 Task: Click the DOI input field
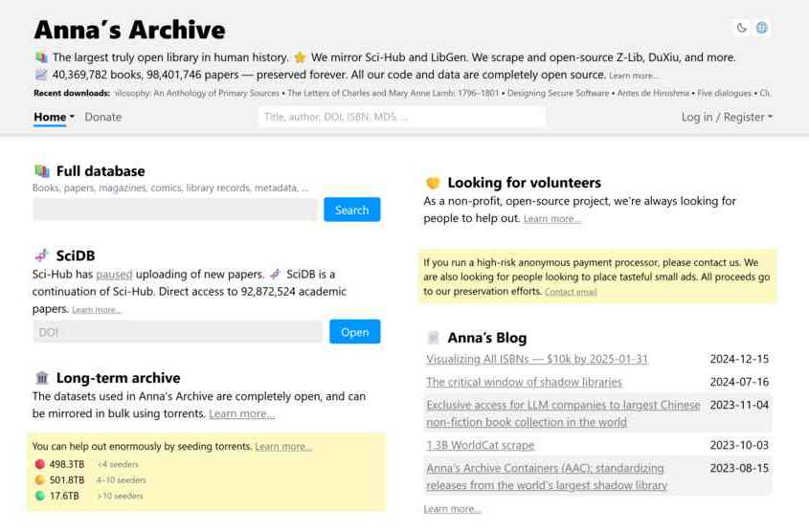tap(177, 332)
